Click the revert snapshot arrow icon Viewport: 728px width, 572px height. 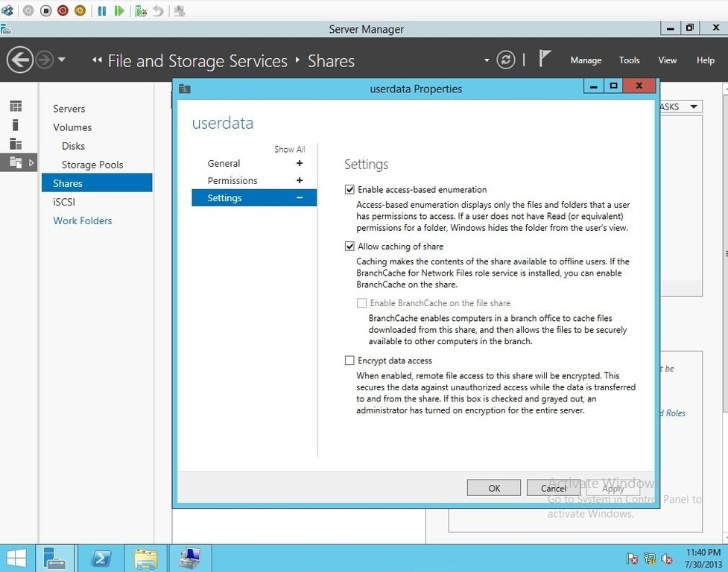(x=157, y=11)
